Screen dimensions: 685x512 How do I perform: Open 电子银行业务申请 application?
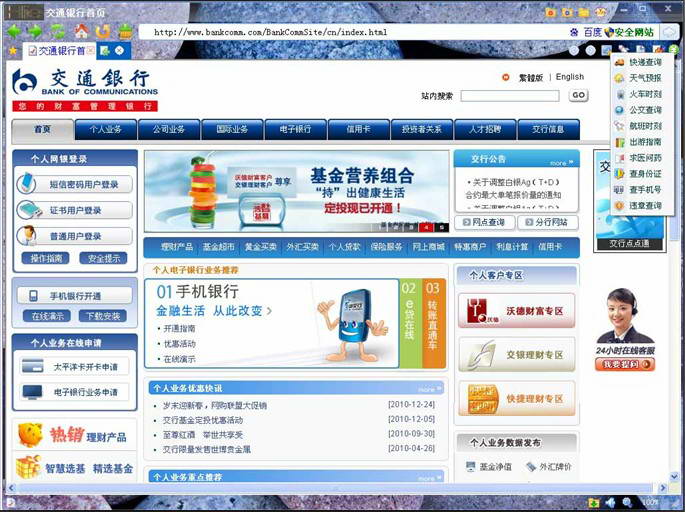point(74,392)
